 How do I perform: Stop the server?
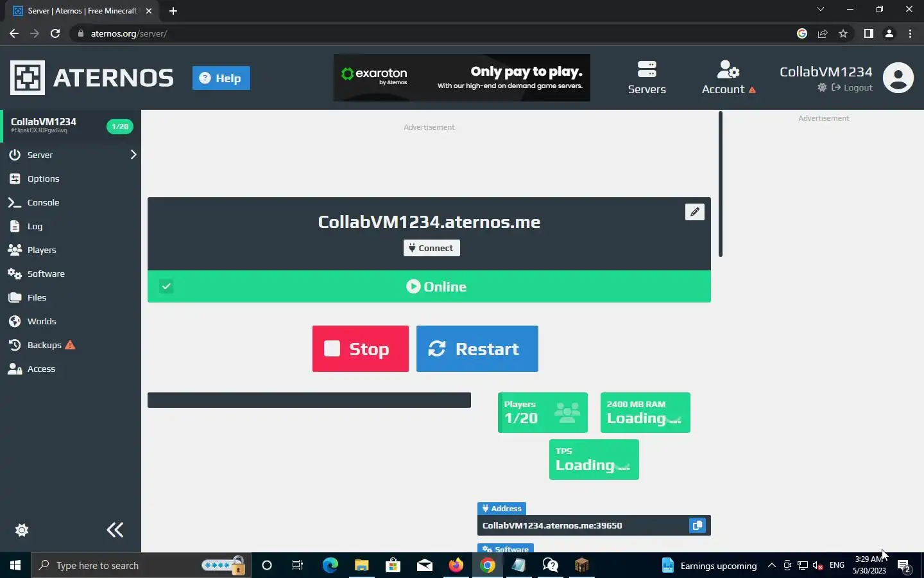(361, 349)
